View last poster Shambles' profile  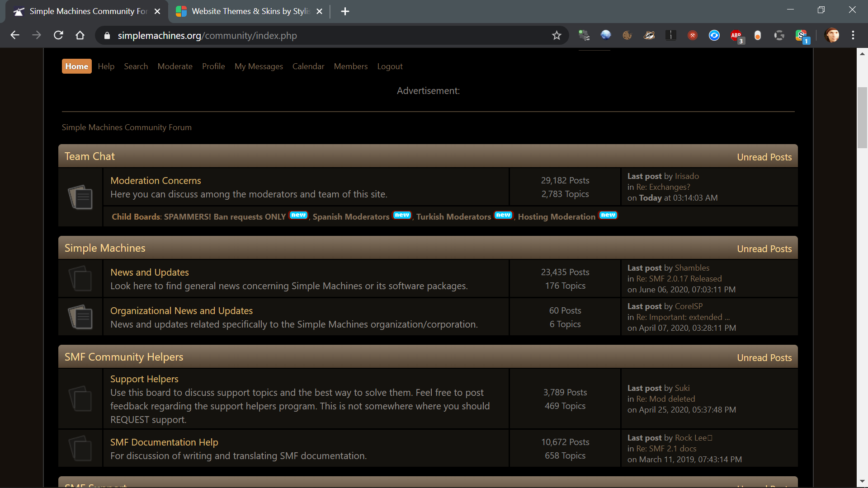(x=692, y=268)
